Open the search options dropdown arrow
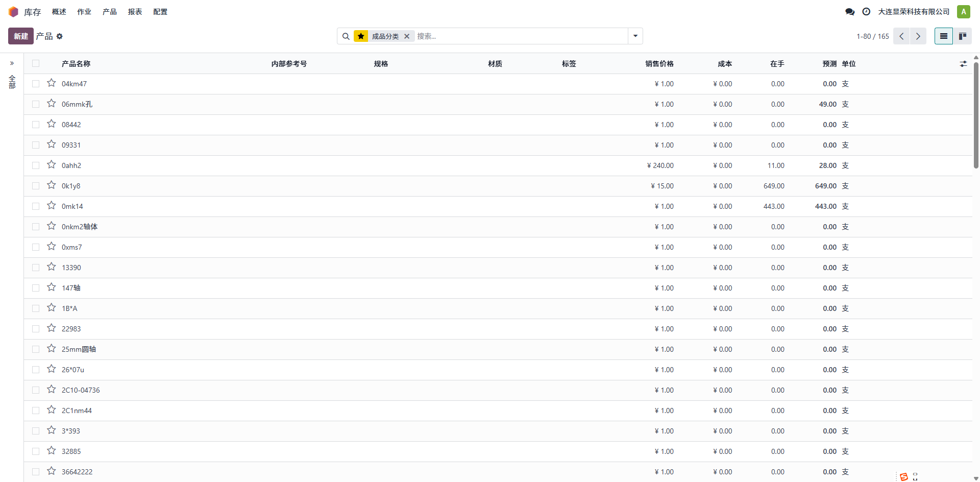Screen dimensions: 980x482 click(635, 36)
